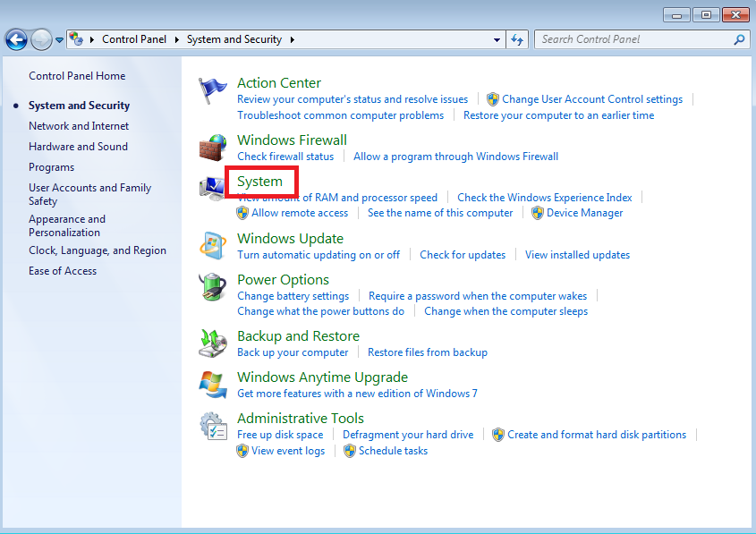Click the Forward arrow navigation button
Screen dimensions: 756x534
[41, 39]
